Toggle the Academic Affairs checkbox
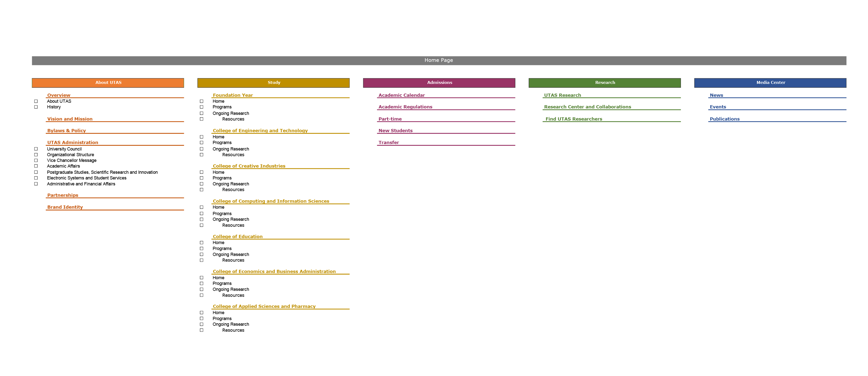Image resolution: width=868 pixels, height=376 pixels. [x=36, y=166]
